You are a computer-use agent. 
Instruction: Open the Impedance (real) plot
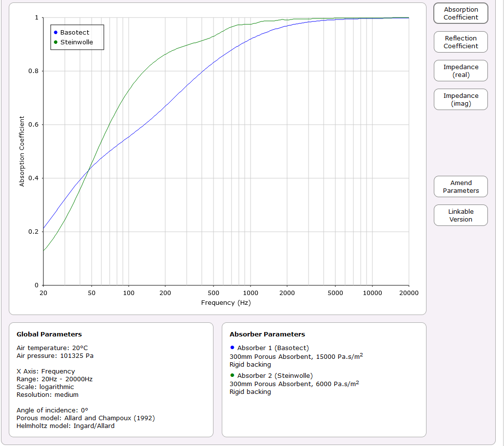click(461, 71)
